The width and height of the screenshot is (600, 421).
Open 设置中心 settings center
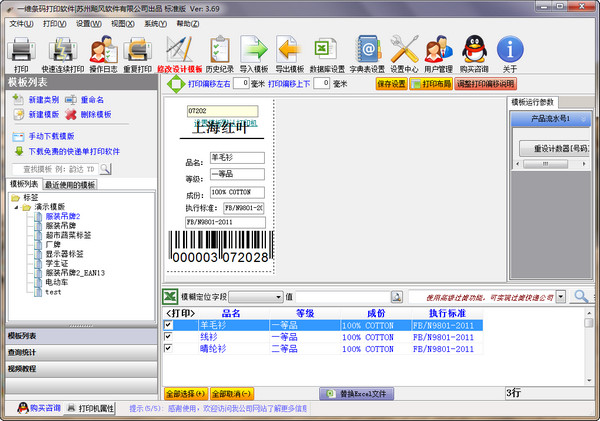(404, 54)
